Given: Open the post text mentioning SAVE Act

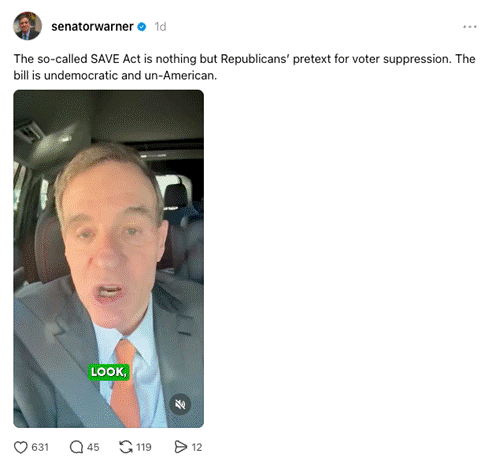Looking at the screenshot, I should 244,67.
